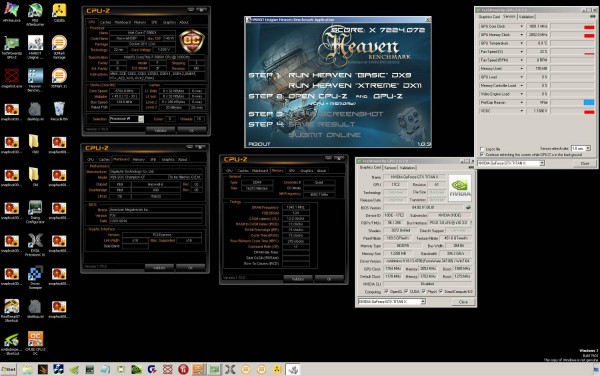Toggle the PhysX checkbox in GPU-Z
This screenshot has width=600, height=376.
424,291
